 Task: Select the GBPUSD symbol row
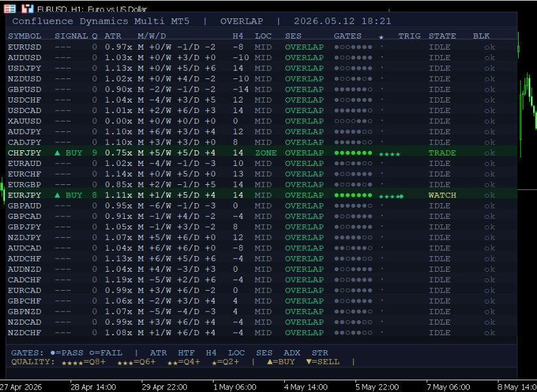point(261,90)
